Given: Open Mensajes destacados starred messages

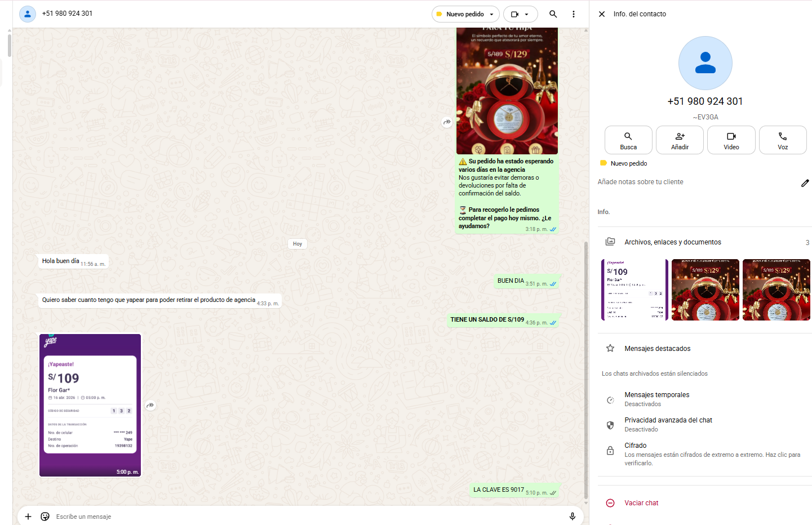Looking at the screenshot, I should pyautogui.click(x=657, y=349).
